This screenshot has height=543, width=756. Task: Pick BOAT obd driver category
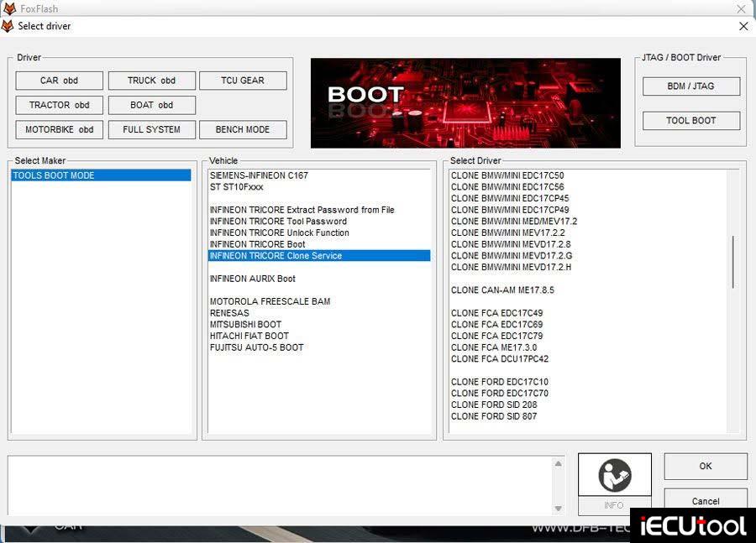[x=151, y=105]
